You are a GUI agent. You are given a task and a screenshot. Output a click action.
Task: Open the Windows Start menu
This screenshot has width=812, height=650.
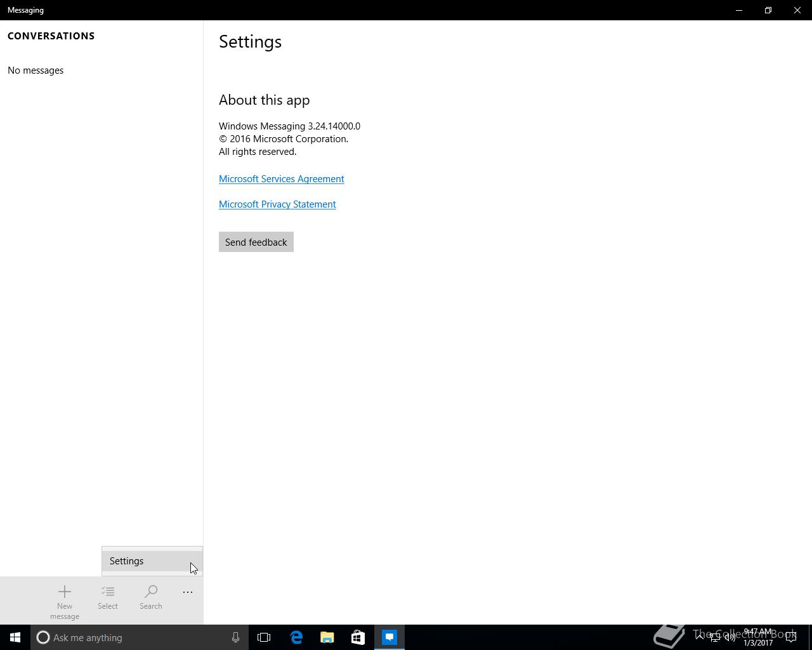point(15,637)
